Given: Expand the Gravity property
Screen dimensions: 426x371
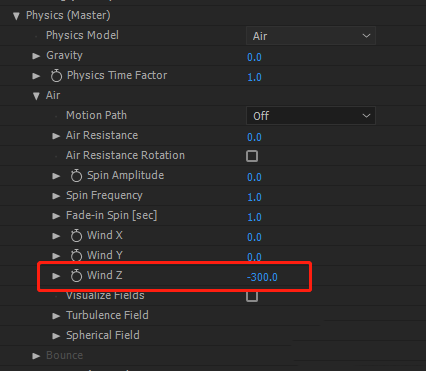Looking at the screenshot, I should click(x=36, y=56).
